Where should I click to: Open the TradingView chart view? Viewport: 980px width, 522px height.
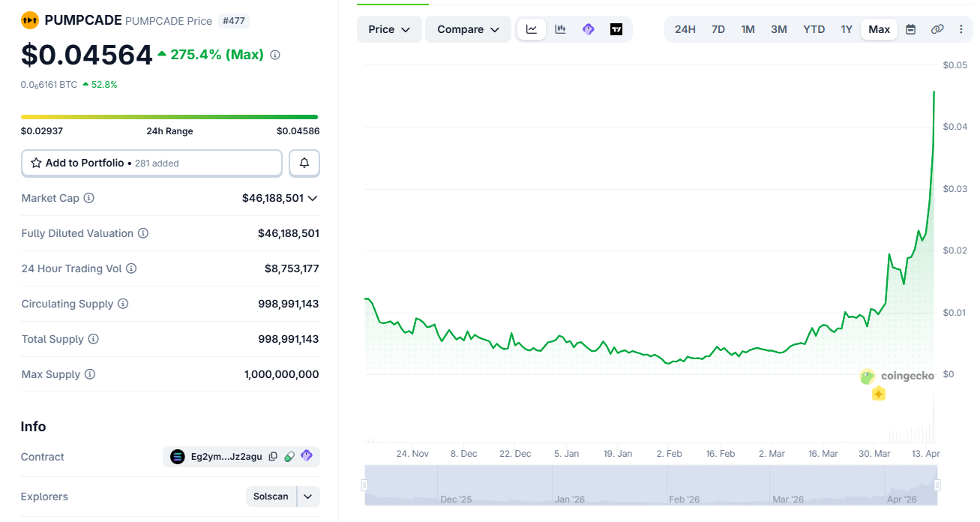(x=616, y=28)
